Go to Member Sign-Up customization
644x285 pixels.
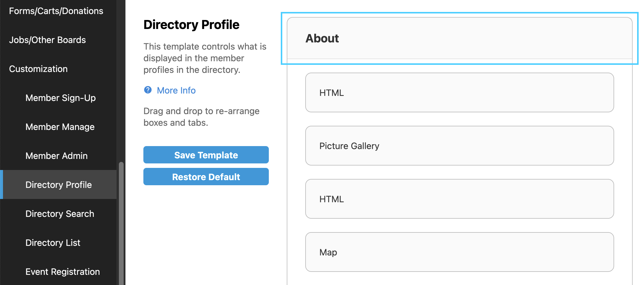(x=61, y=98)
